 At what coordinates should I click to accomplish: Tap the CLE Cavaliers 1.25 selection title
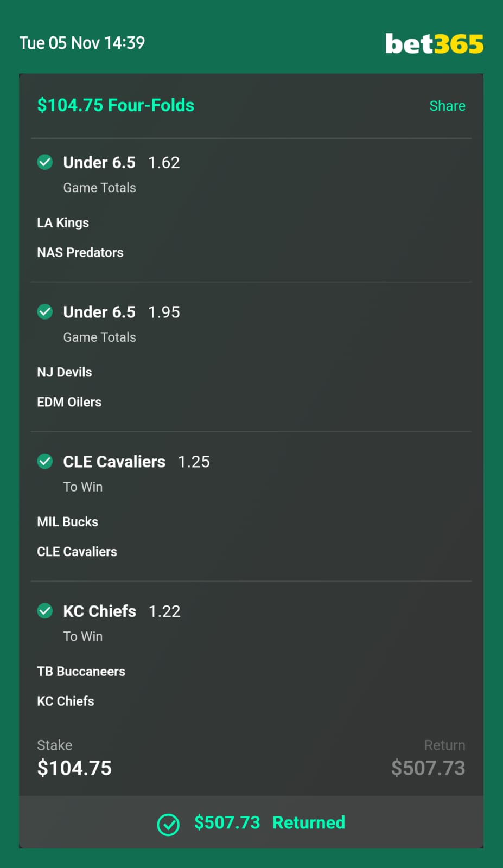[137, 462]
